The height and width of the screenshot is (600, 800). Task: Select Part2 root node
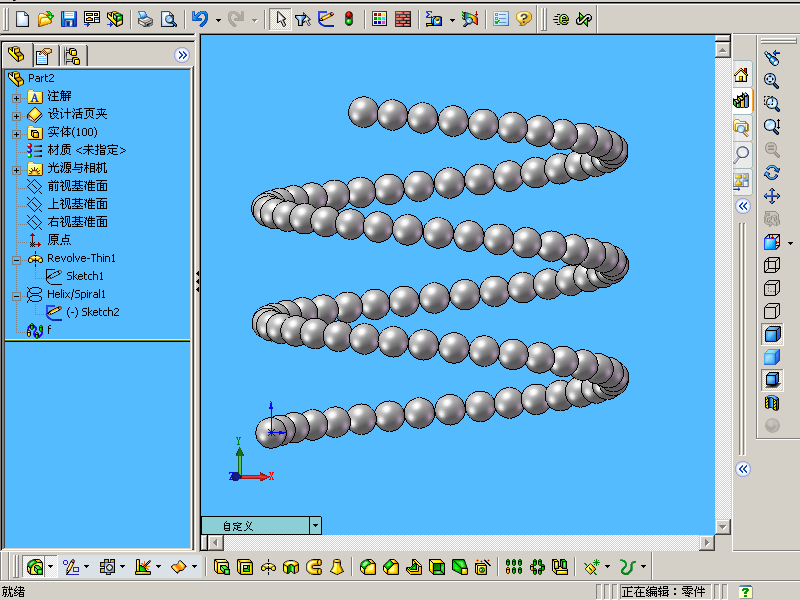click(41, 78)
